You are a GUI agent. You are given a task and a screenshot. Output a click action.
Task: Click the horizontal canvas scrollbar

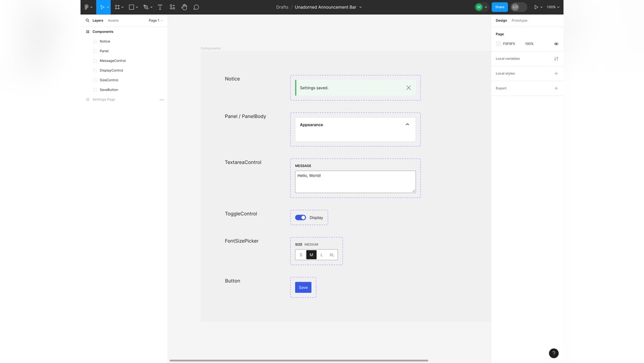299,360
